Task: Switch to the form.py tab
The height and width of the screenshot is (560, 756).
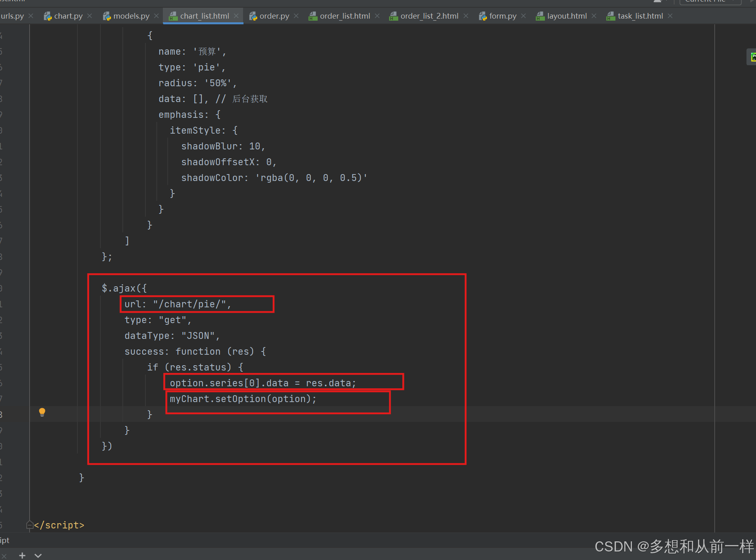Action: [x=503, y=16]
